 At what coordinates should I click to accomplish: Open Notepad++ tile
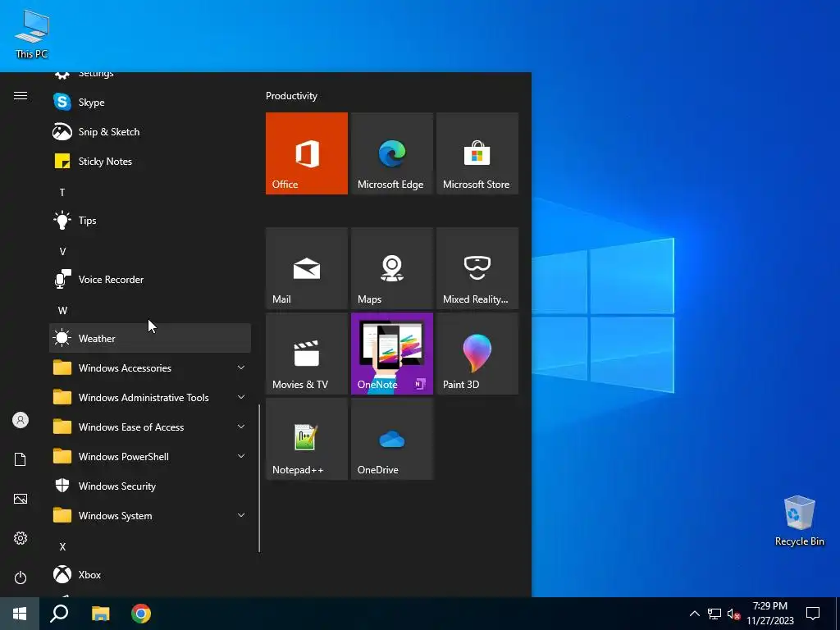click(307, 439)
